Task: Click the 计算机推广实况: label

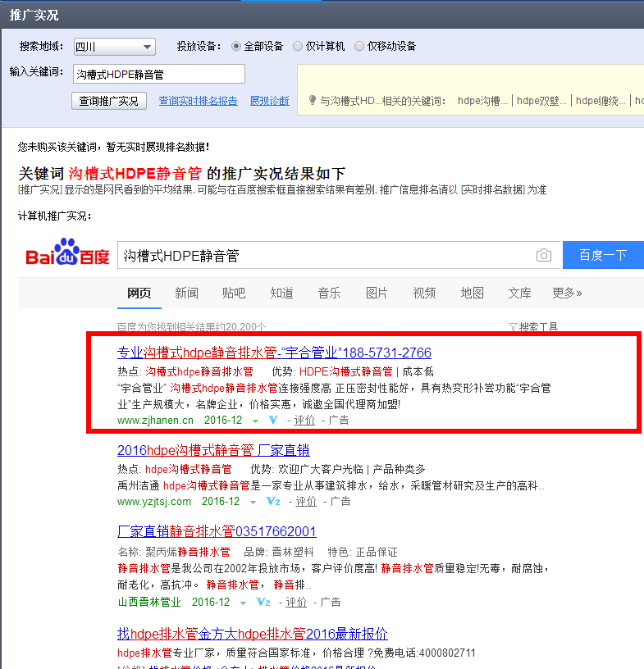Action: (x=55, y=216)
